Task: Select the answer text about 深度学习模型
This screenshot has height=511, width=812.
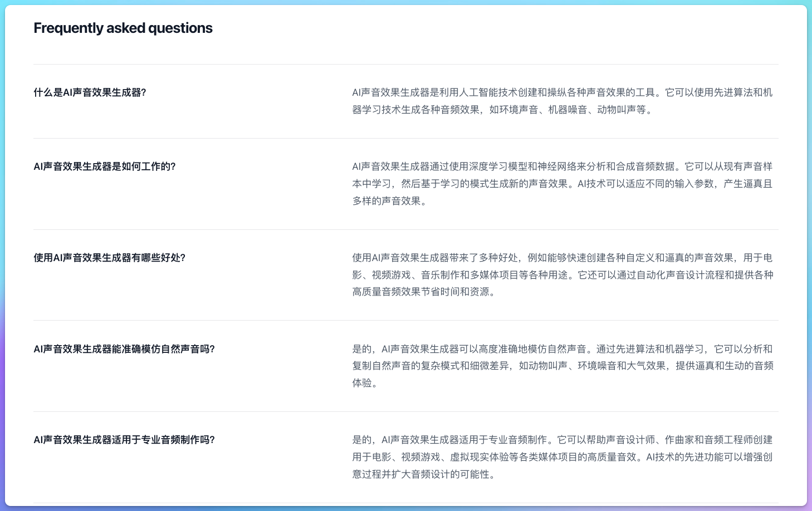Action: click(561, 184)
